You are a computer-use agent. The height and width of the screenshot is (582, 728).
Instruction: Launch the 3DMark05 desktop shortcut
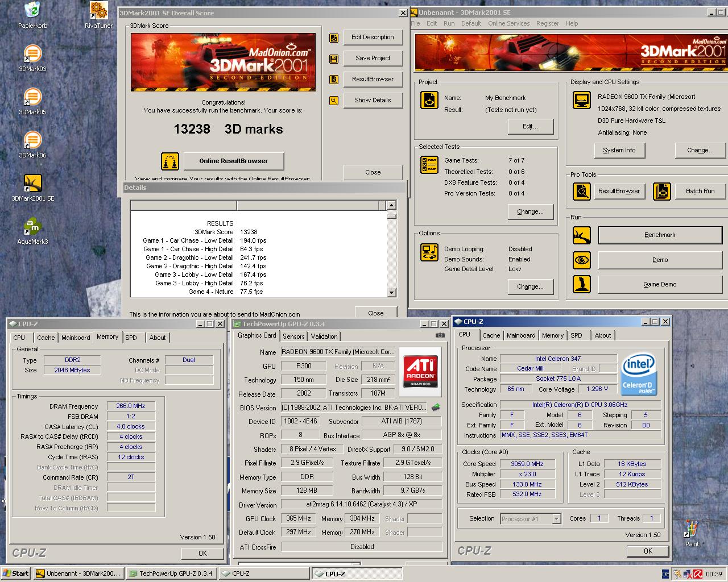point(32,102)
